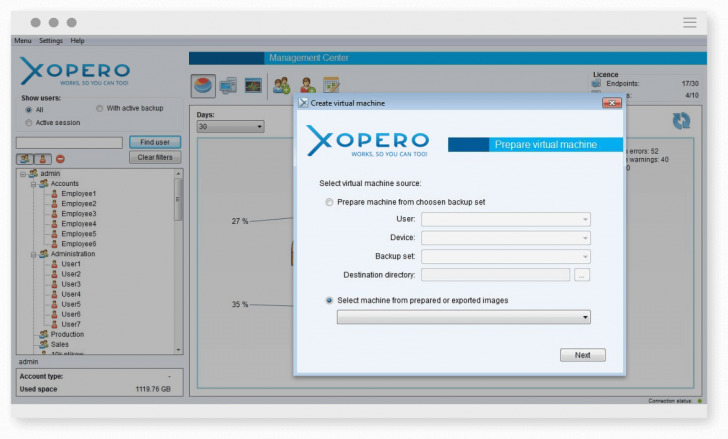Collapse the Accounts group in tree
The width and height of the screenshot is (728, 439).
point(33,183)
